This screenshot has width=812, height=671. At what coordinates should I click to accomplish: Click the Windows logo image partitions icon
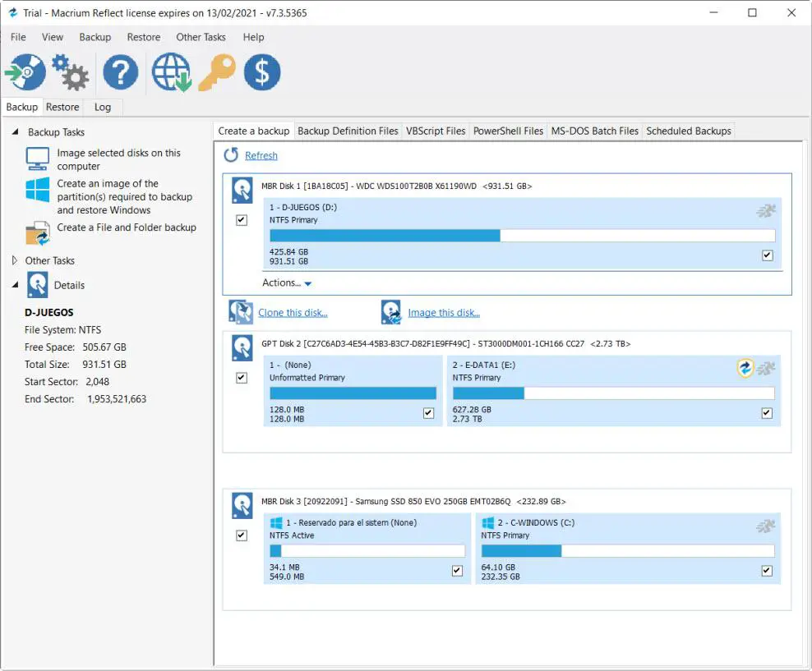[x=38, y=191]
